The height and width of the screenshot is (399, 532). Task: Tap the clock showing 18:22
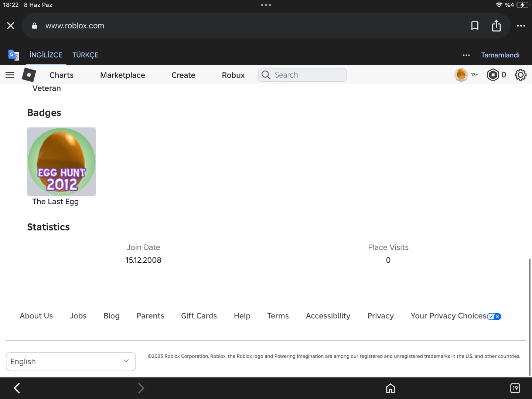tap(11, 5)
